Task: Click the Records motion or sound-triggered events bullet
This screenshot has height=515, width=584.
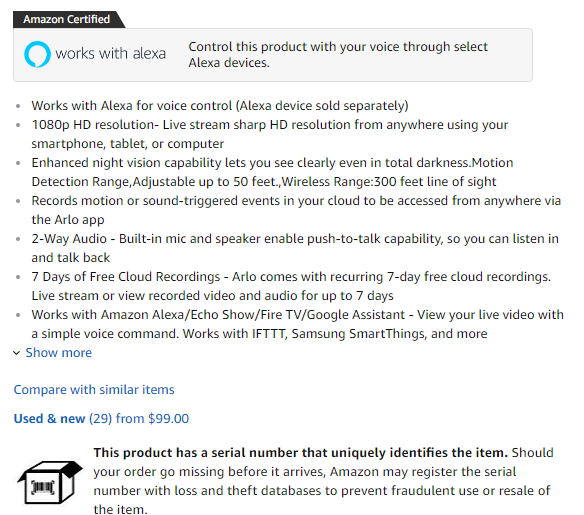Action: 296,210
